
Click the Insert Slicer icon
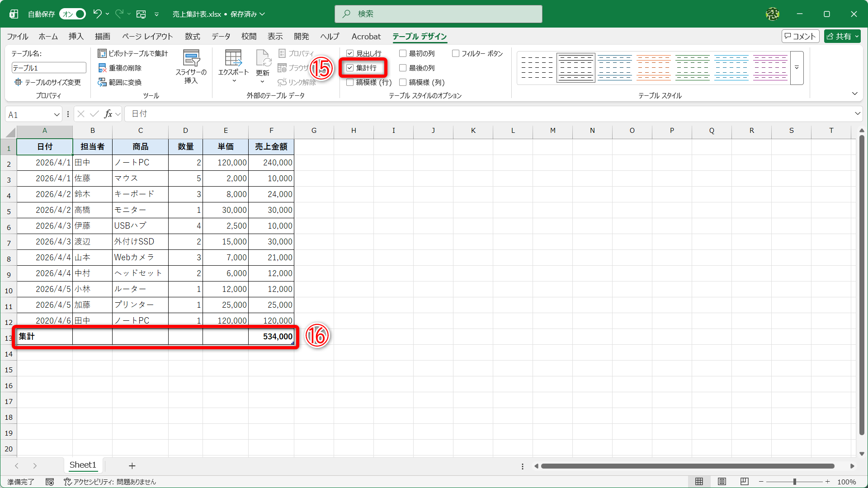(x=191, y=59)
